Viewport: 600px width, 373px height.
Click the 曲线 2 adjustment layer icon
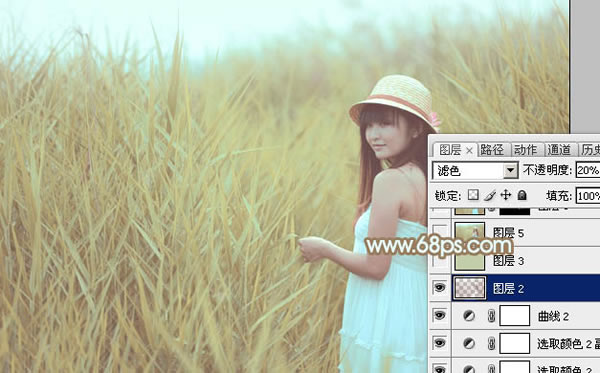pos(469,316)
